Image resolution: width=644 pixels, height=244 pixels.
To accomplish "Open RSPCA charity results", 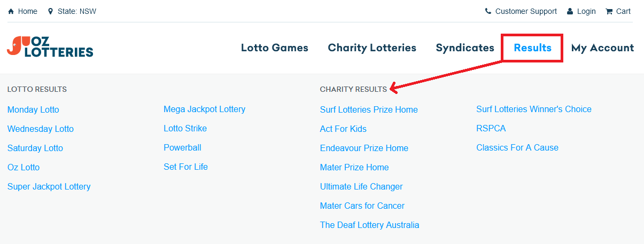I will tap(491, 129).
